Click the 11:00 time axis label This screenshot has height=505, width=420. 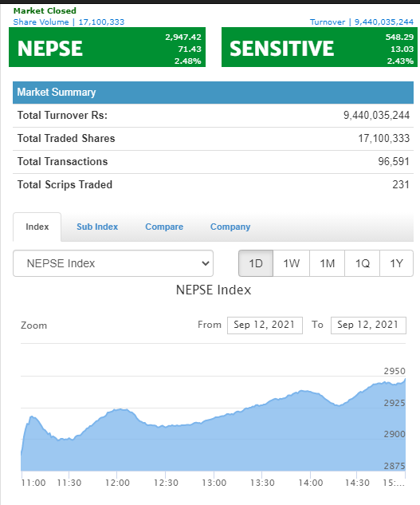33,483
